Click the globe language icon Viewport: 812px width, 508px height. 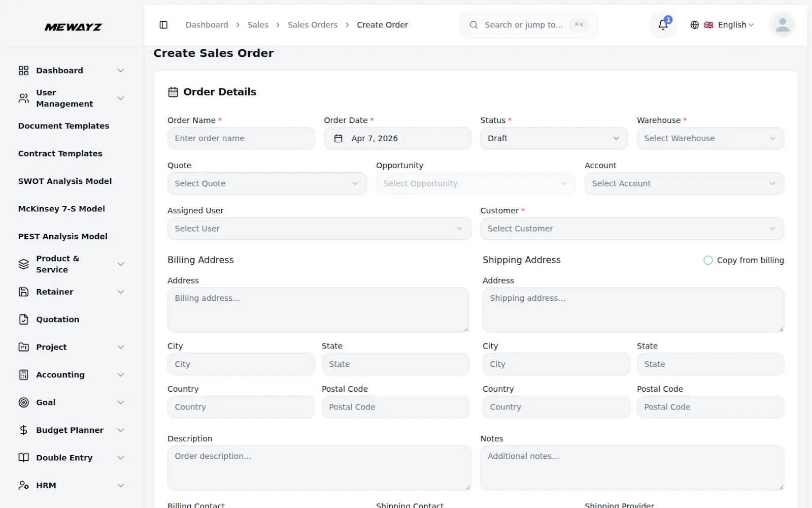coord(695,25)
